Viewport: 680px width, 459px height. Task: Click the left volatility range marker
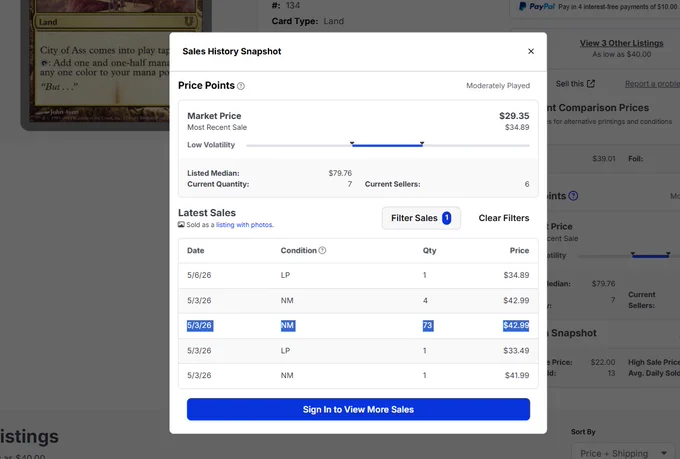click(x=352, y=143)
